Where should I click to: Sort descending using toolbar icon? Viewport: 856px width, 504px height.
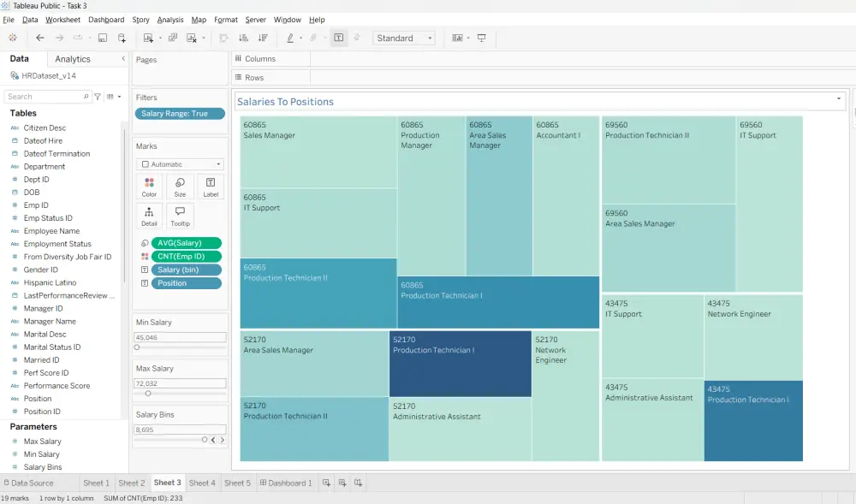point(263,38)
